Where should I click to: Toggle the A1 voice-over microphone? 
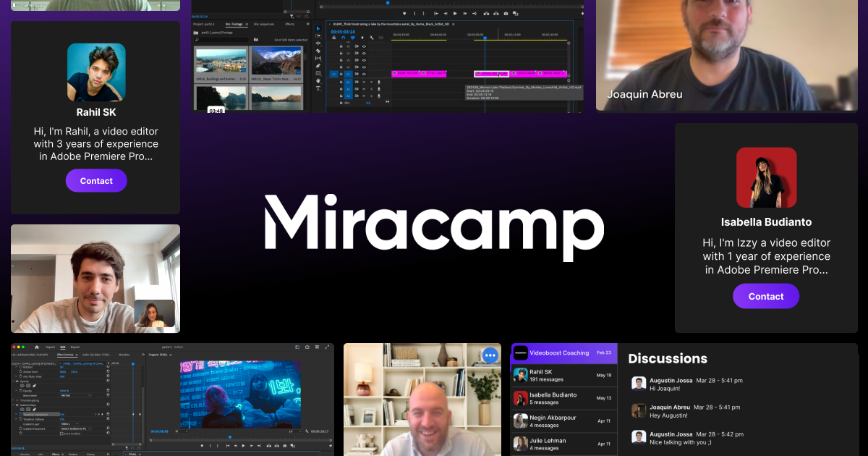tap(379, 82)
